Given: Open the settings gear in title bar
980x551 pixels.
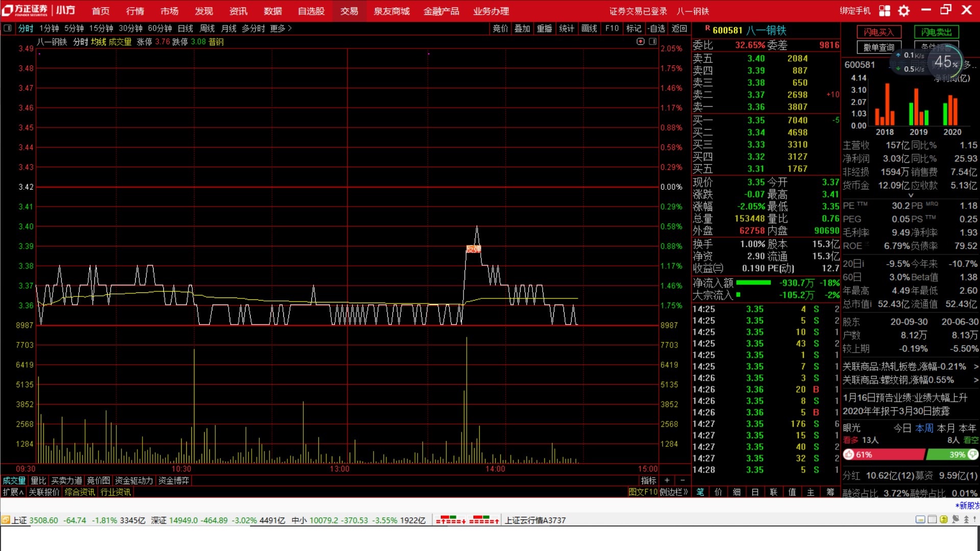Looking at the screenshot, I should tap(904, 11).
